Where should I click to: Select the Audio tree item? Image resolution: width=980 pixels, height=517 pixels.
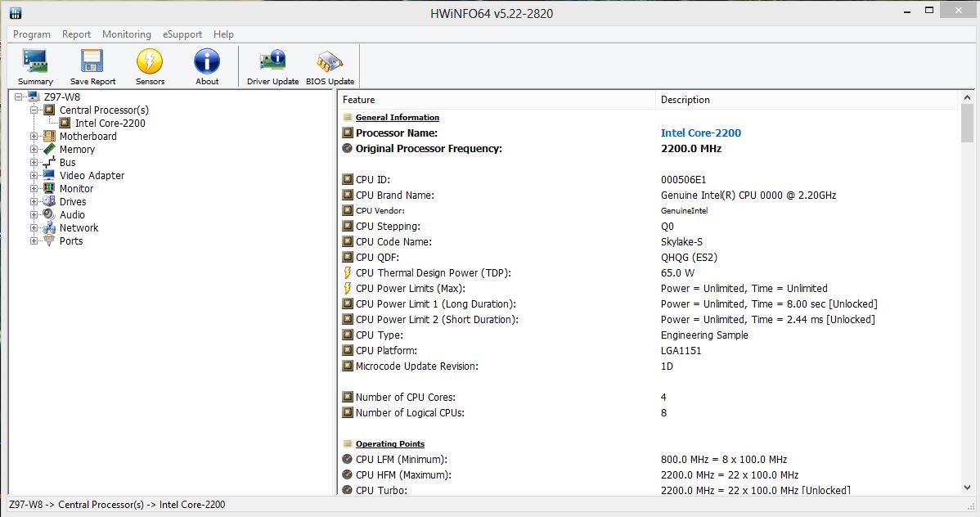(72, 215)
